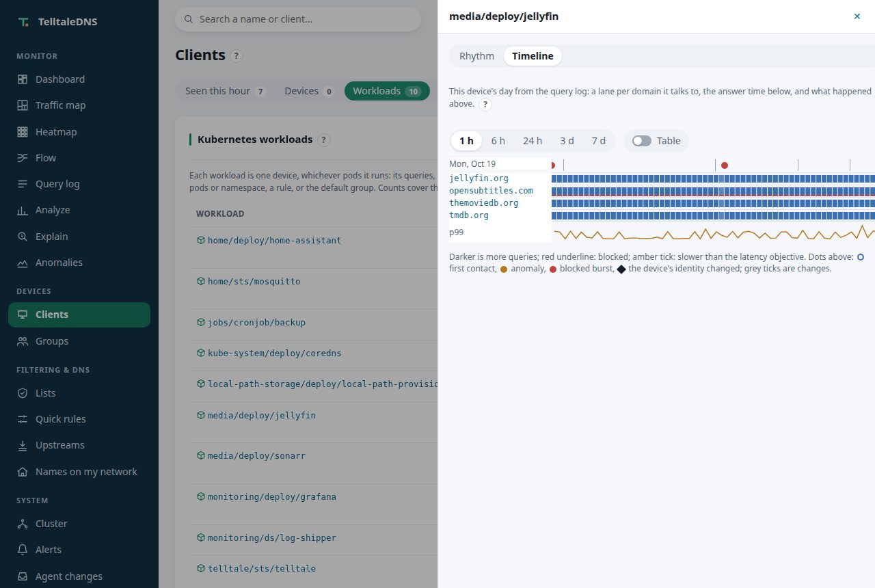This screenshot has width=875, height=588.
Task: Open media/deploy/jellyfin workload row
Action: (261, 415)
